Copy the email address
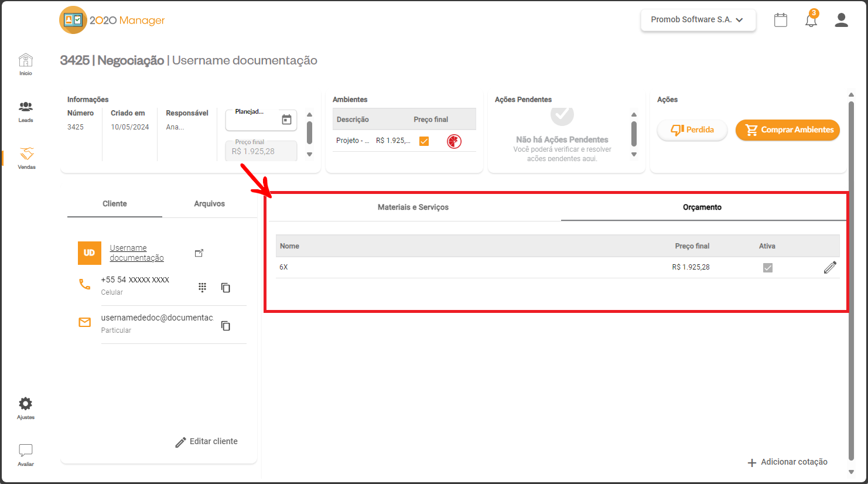The image size is (868, 484). 225,326
